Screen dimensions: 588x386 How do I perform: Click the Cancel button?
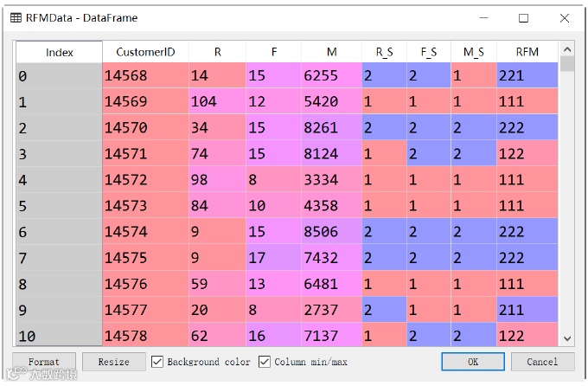[542, 362]
